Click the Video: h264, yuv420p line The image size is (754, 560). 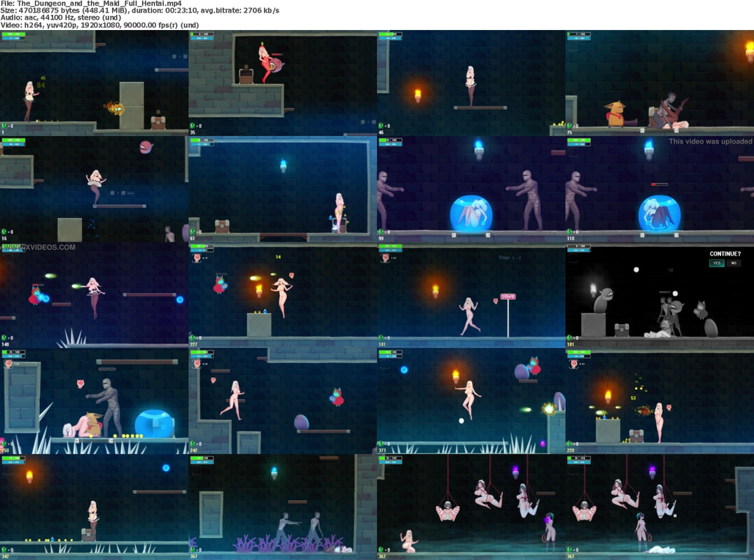(99, 25)
